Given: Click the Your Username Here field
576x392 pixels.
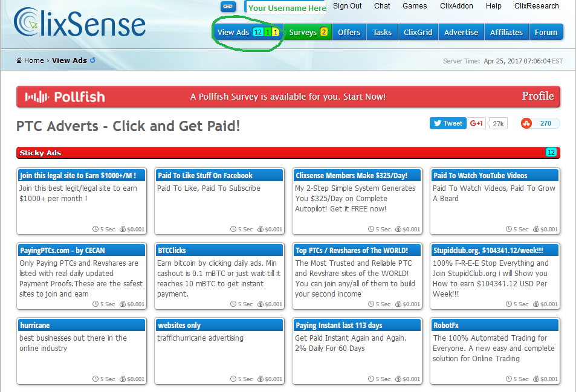Looking at the screenshot, I should (286, 7).
